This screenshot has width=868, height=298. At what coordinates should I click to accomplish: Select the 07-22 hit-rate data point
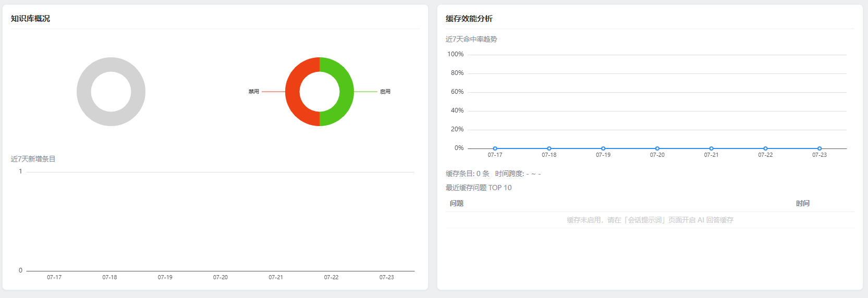point(765,148)
